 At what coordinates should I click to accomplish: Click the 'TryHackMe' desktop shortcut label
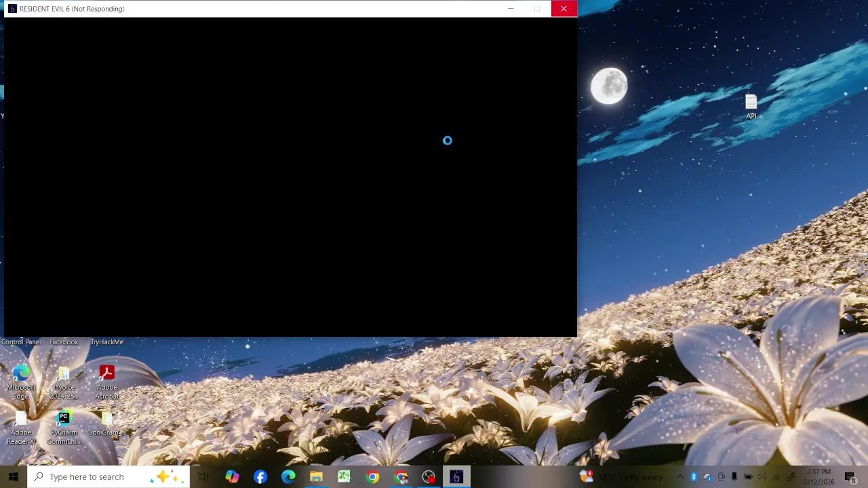click(106, 342)
